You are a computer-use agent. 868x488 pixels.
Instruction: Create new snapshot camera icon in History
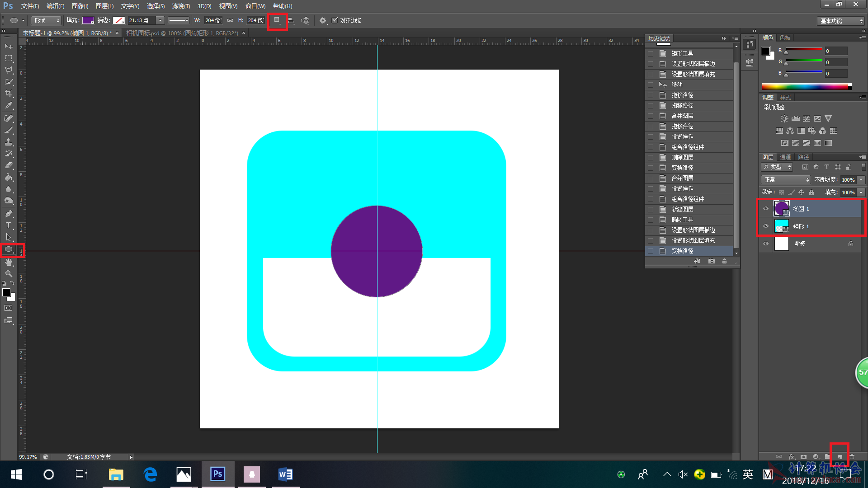pos(712,261)
